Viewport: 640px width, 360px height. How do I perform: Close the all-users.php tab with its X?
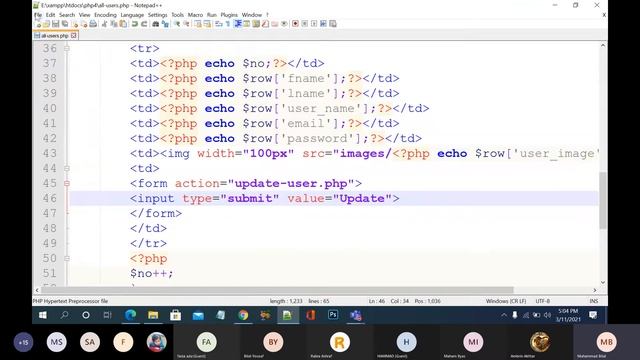(73, 36)
